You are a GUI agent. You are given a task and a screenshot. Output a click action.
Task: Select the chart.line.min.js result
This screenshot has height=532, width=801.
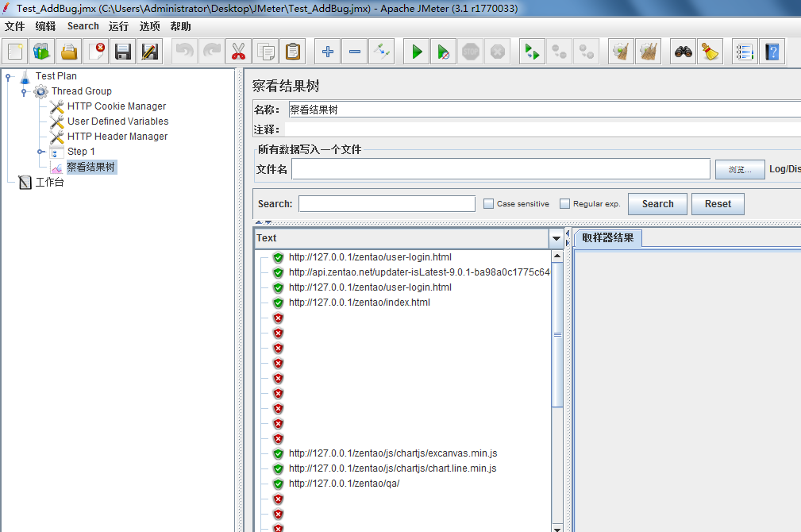pyautogui.click(x=392, y=468)
